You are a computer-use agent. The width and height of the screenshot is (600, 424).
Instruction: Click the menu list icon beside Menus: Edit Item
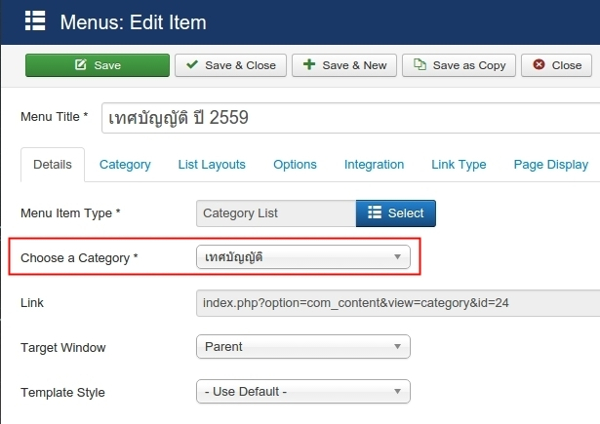(x=35, y=21)
